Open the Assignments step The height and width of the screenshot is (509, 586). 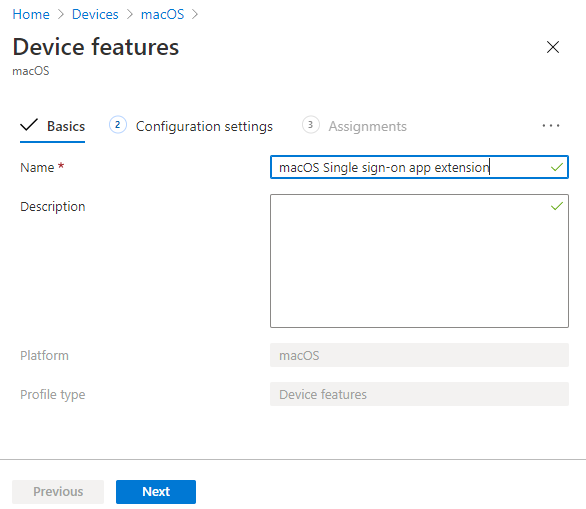point(367,126)
